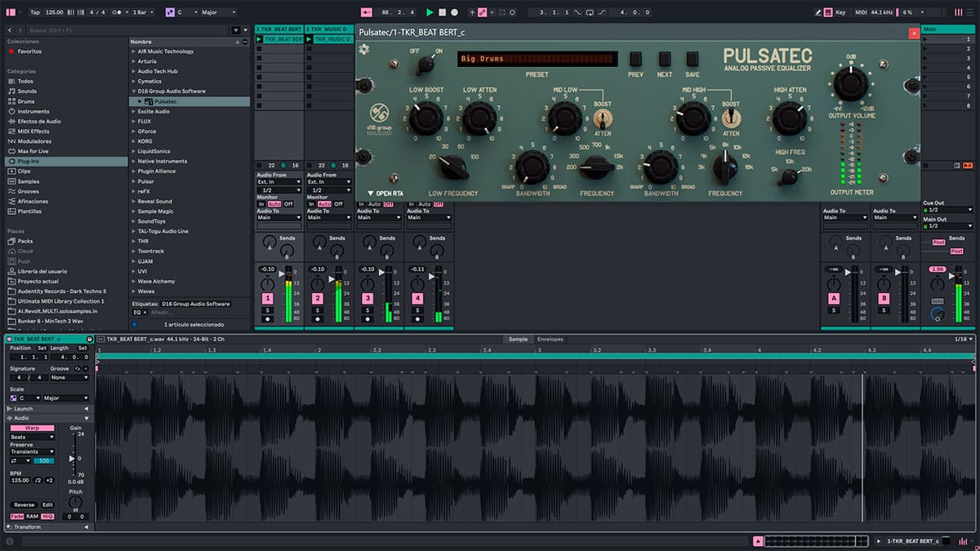Click the PREV preset button

coord(635,59)
